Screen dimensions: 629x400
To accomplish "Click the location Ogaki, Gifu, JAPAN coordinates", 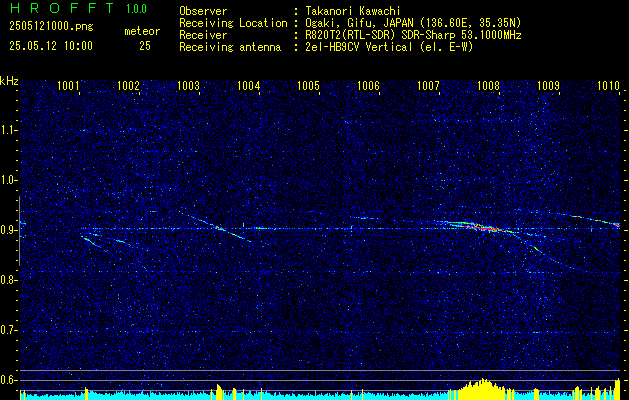I will (413, 23).
